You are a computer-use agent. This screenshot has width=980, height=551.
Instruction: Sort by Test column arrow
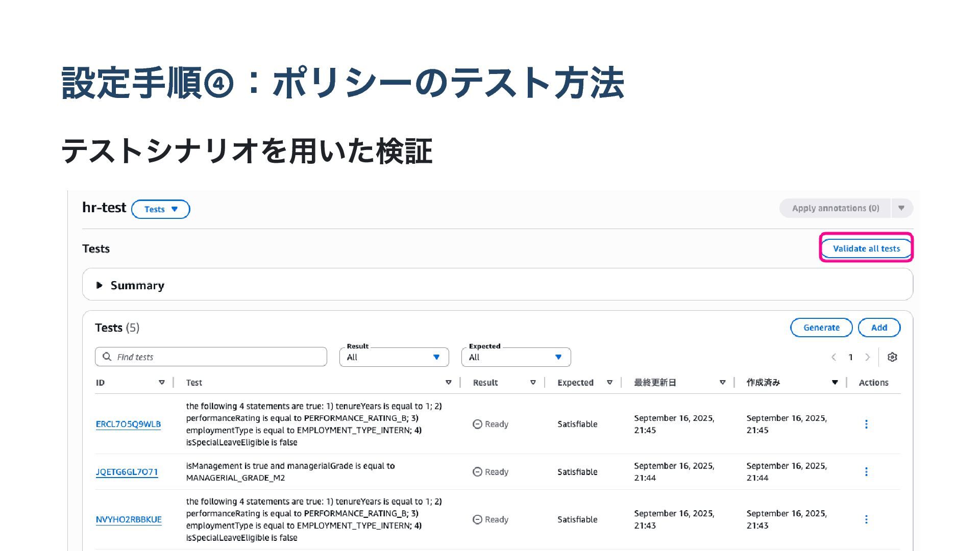click(448, 382)
